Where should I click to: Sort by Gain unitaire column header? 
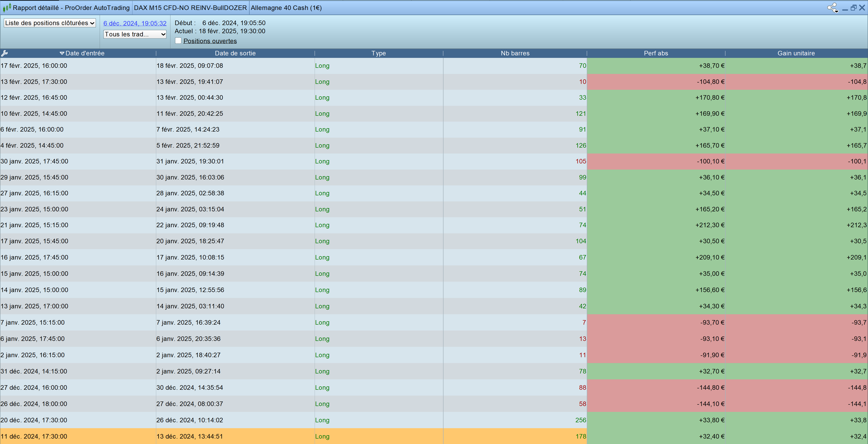pos(796,53)
